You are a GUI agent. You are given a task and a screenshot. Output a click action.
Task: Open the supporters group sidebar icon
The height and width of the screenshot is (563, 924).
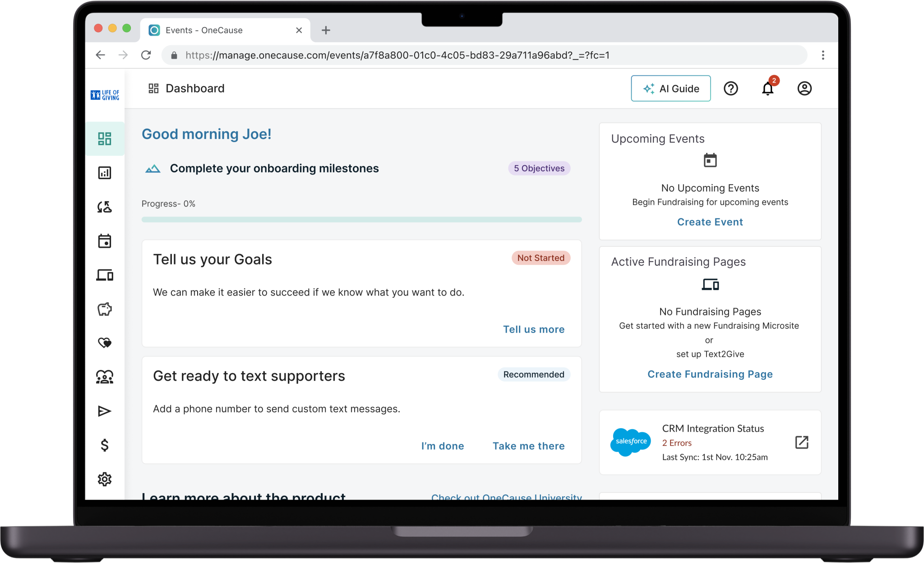point(105,377)
